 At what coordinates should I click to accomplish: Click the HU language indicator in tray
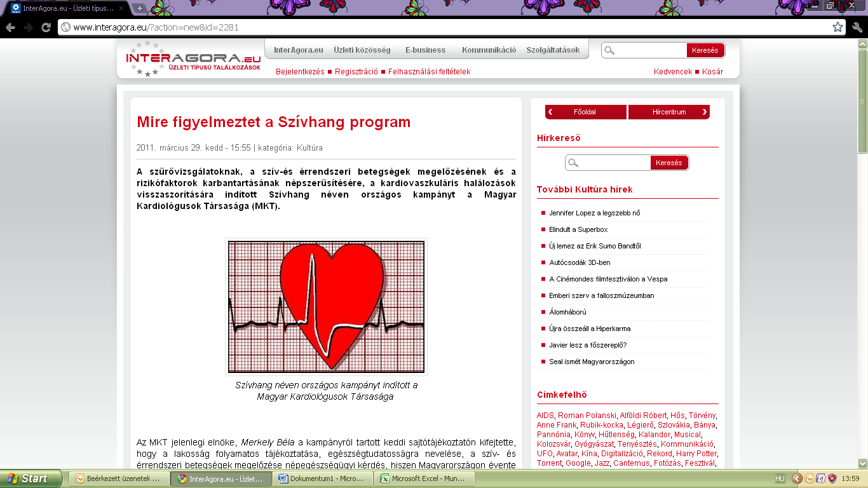tap(780, 478)
